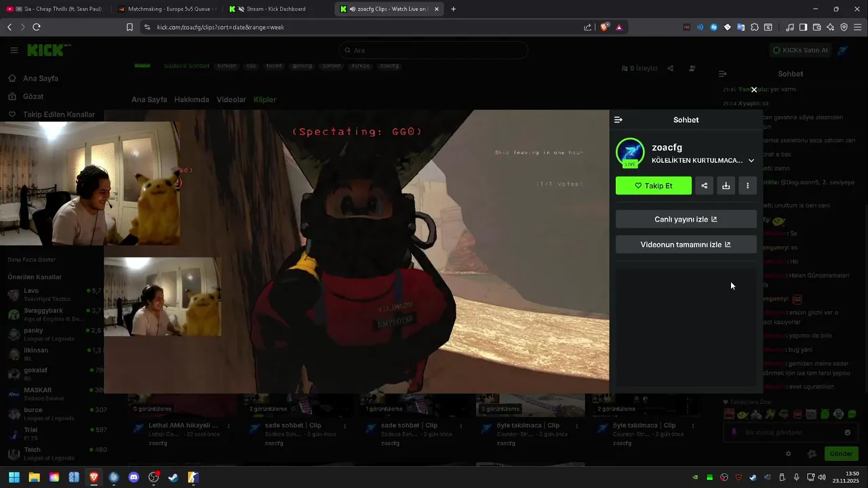Click Canlı yayını izle button
Image resolution: width=868 pixels, height=488 pixels.
click(x=686, y=219)
